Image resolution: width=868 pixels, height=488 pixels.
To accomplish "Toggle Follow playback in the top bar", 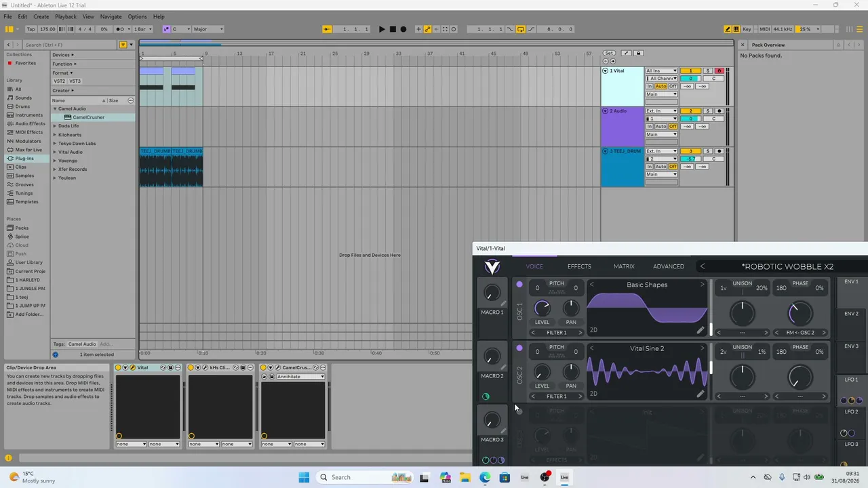I will coord(328,29).
